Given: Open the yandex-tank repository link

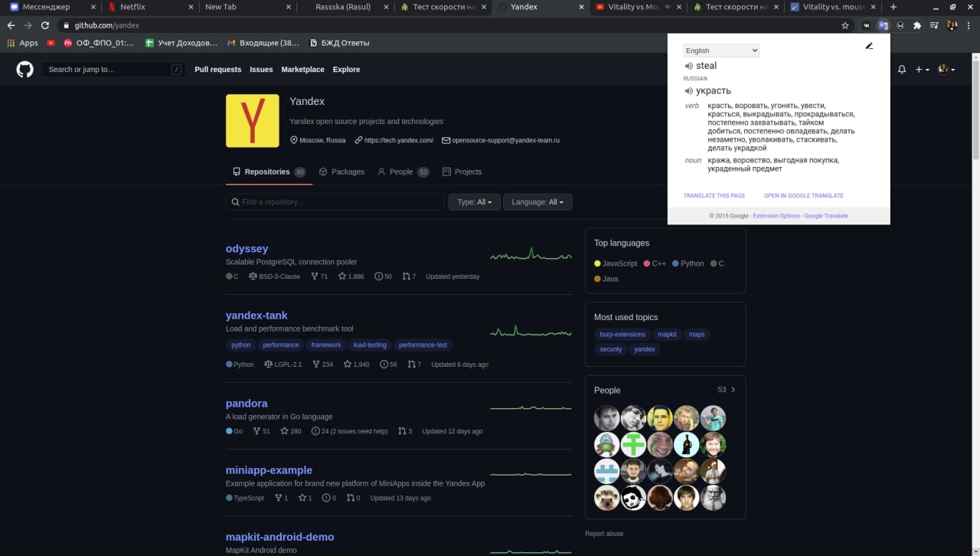Looking at the screenshot, I should 256,316.
